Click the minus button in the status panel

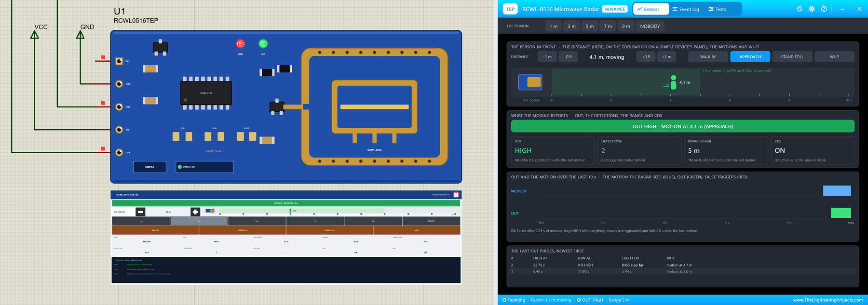[140, 212]
